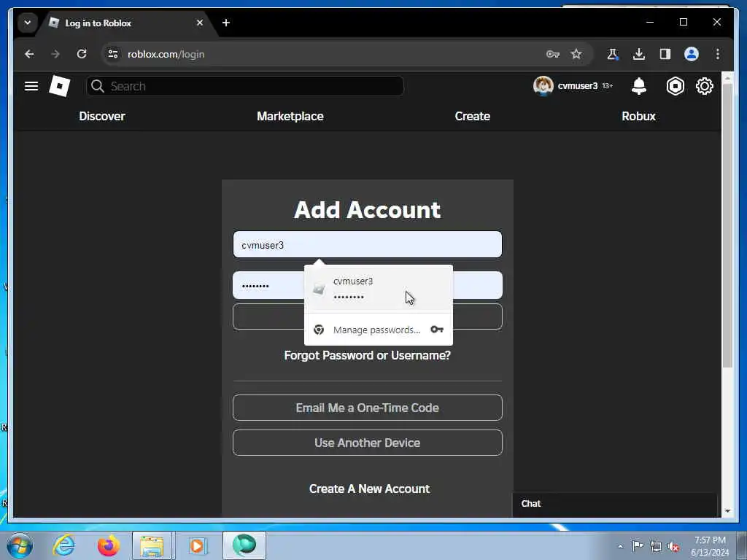Viewport: 747px width, 560px height.
Task: View site information icon in address bar
Action: [x=113, y=54]
